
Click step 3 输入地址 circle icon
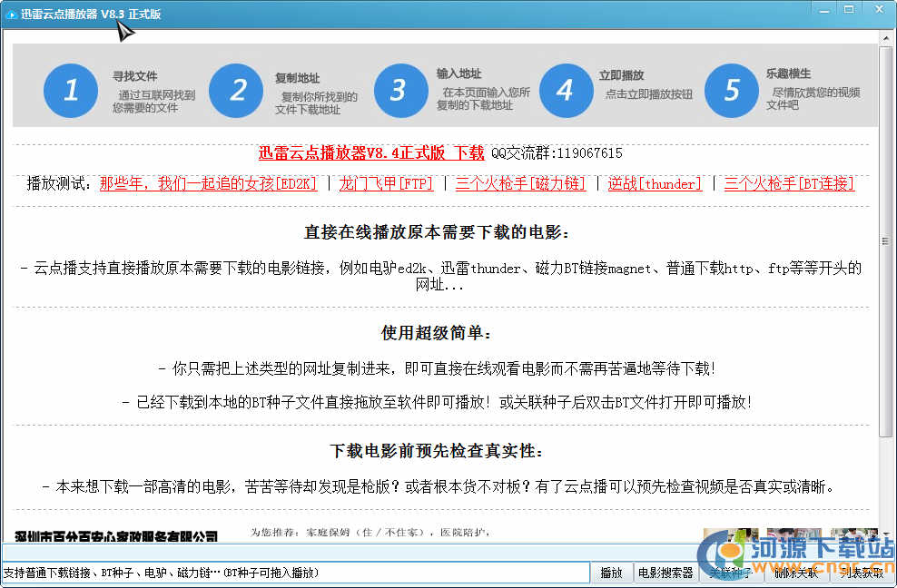[x=401, y=91]
